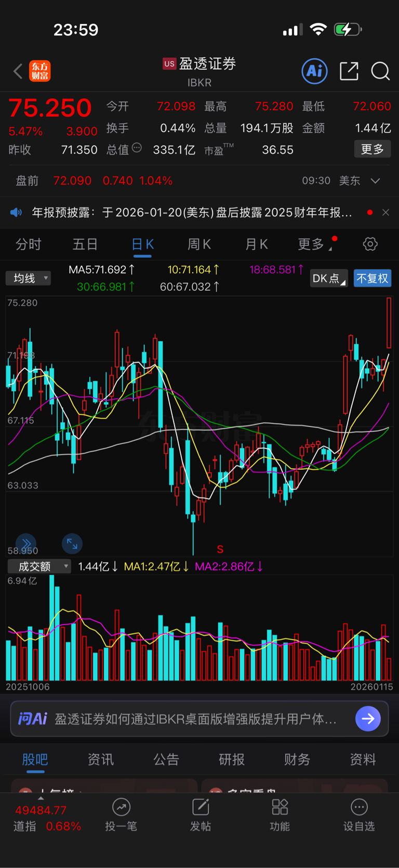
Task: Tap the MA5:71.692 readout
Action: (102, 269)
